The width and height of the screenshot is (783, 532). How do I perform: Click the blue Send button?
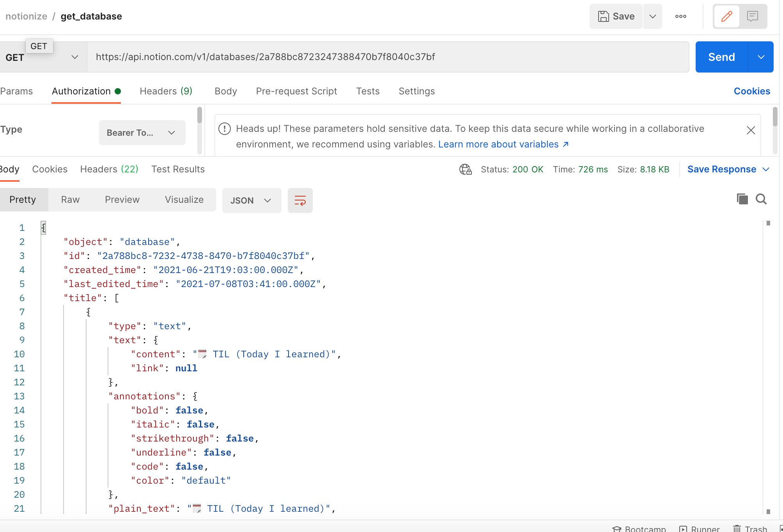click(x=721, y=57)
